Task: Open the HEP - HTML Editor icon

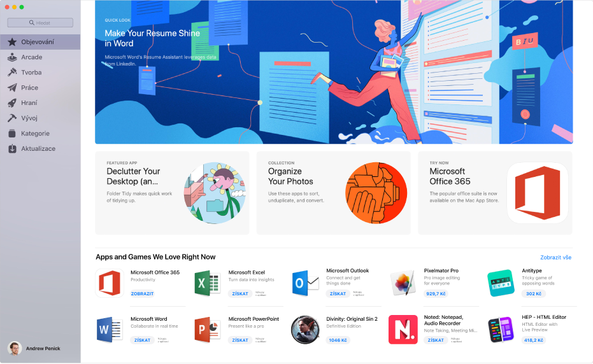Action: (501, 330)
